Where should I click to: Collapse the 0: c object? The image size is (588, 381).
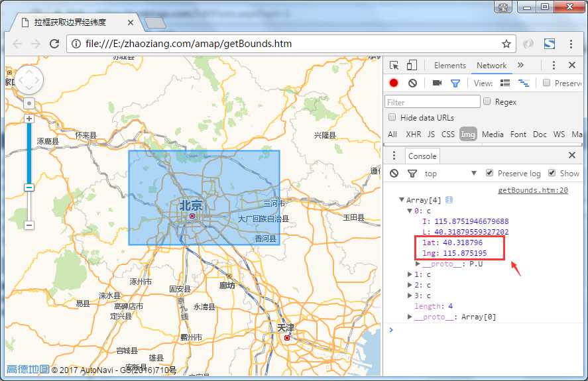pos(410,211)
